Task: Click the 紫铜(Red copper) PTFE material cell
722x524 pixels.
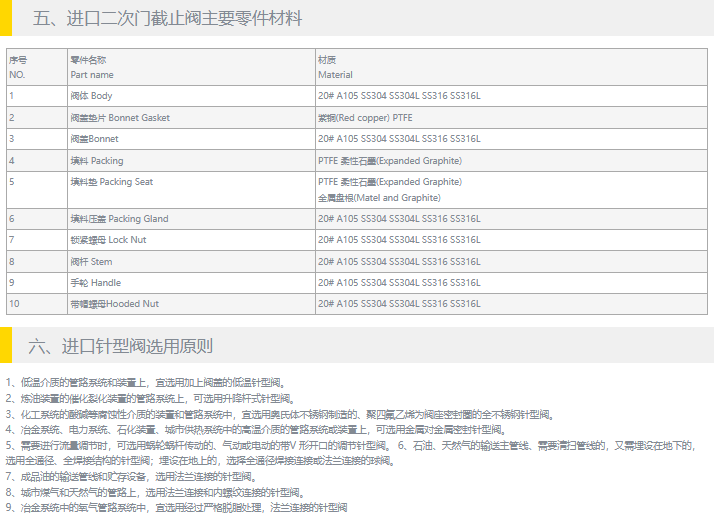Action: 365,118
